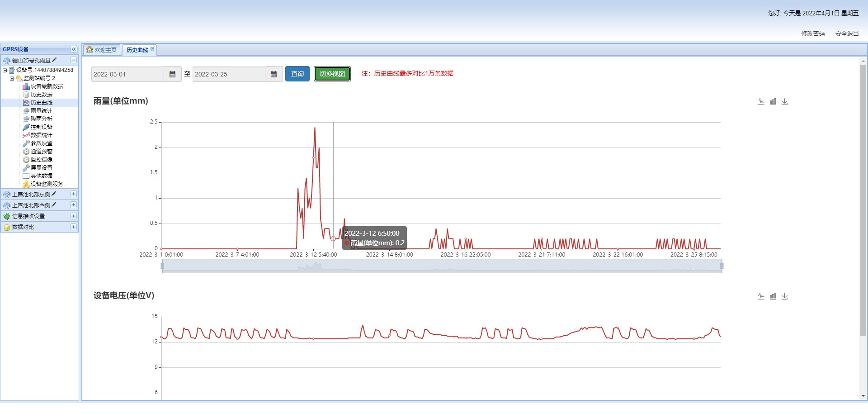Switch voltage chart to bar view icon
The height and width of the screenshot is (414, 868).
[773, 296]
